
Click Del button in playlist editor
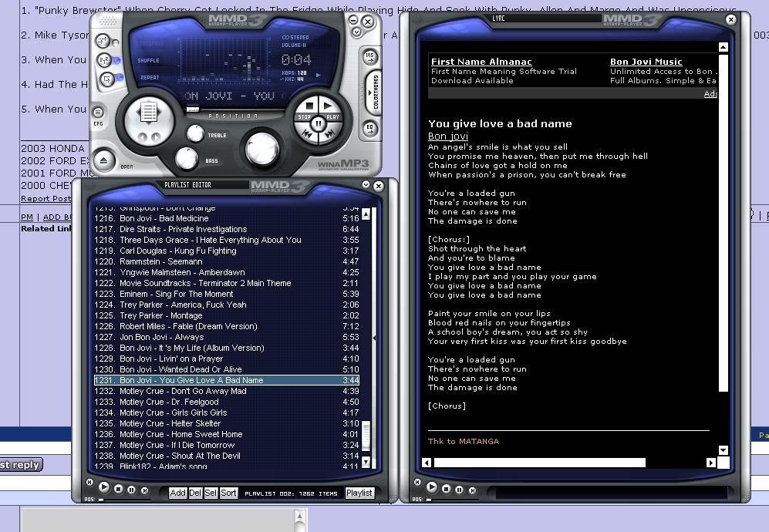[195, 493]
